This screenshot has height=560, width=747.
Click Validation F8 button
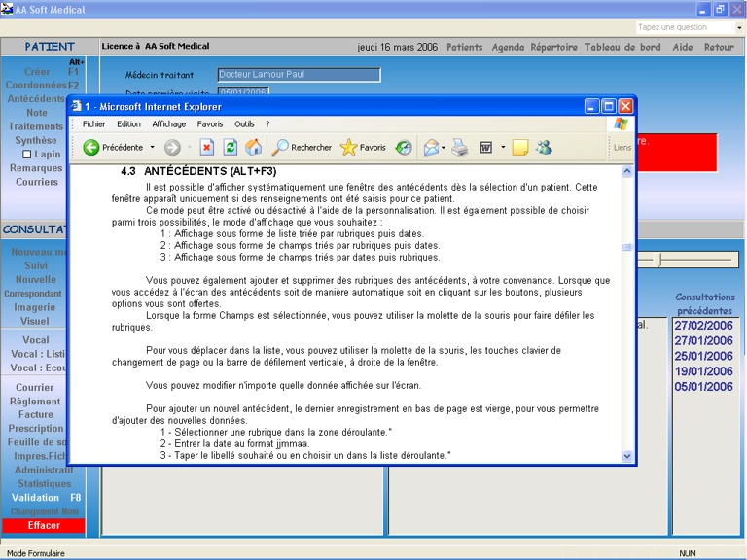[x=46, y=498]
